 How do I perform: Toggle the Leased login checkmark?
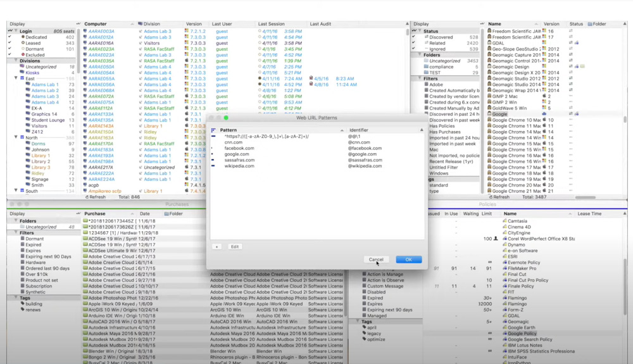click(x=9, y=43)
